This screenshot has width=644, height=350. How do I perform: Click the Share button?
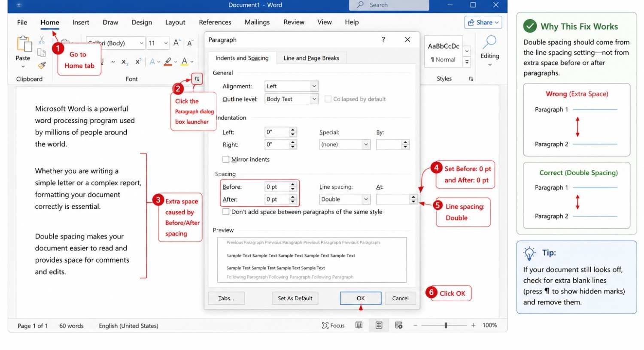coord(483,22)
